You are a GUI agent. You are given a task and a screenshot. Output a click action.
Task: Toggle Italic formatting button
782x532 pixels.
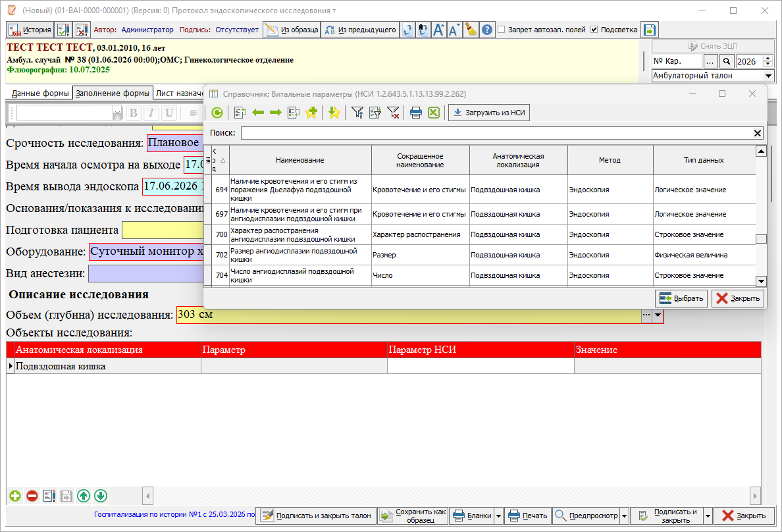pos(151,113)
